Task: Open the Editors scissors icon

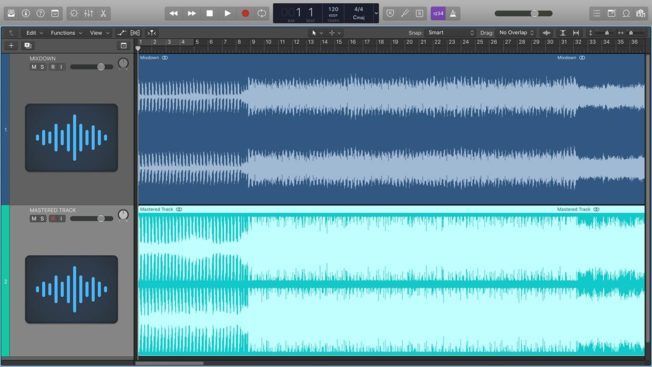Action: [x=103, y=13]
